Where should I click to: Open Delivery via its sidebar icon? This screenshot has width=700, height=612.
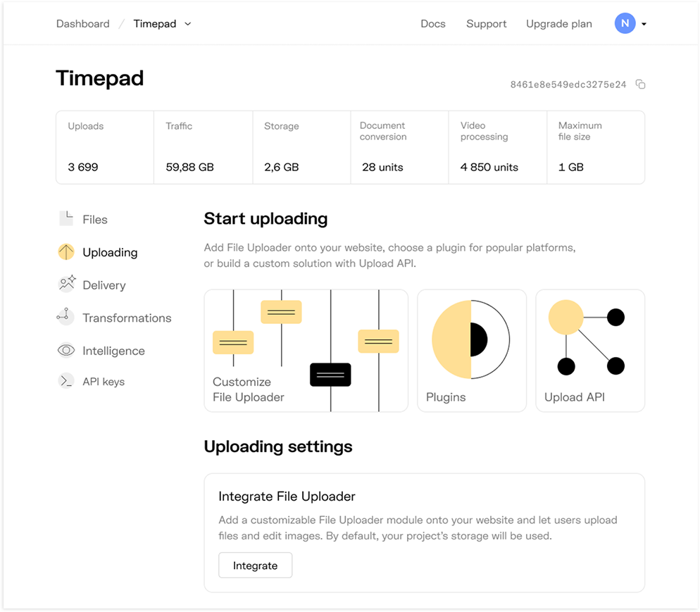coord(67,285)
